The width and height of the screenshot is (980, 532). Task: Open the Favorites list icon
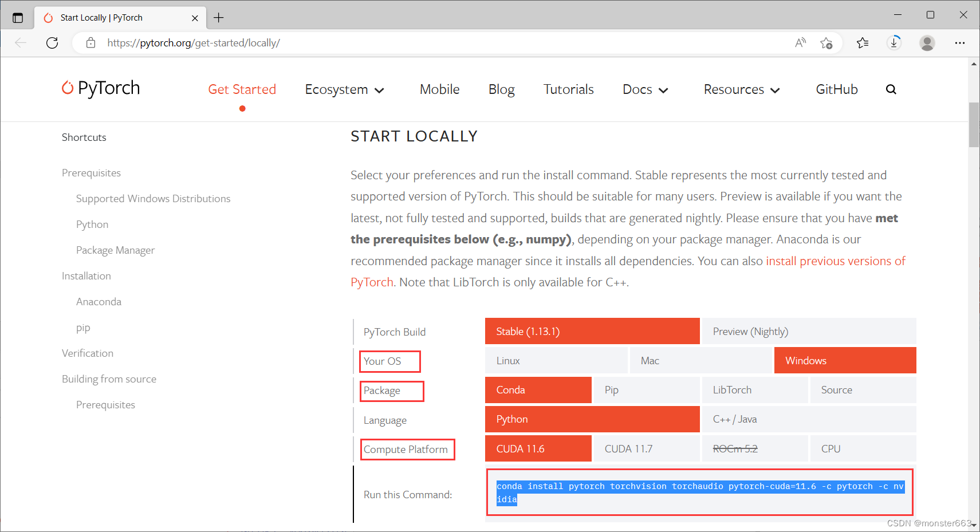tap(863, 43)
